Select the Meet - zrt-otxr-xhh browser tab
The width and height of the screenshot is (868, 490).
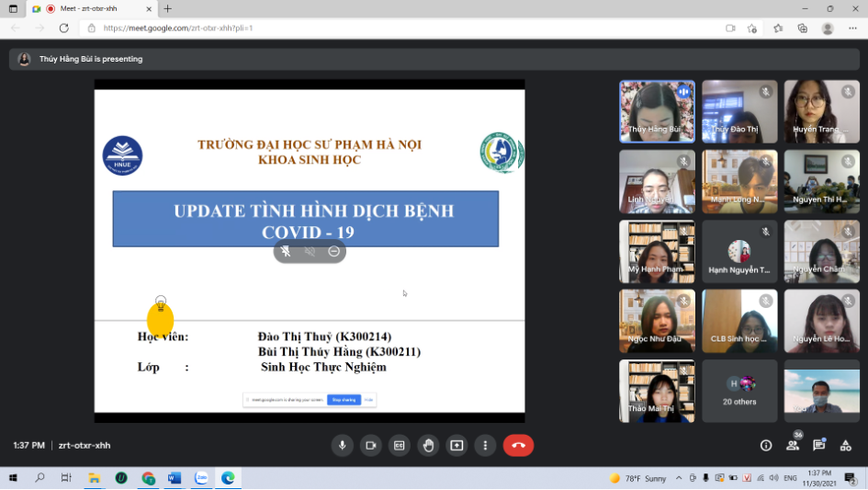tap(87, 8)
